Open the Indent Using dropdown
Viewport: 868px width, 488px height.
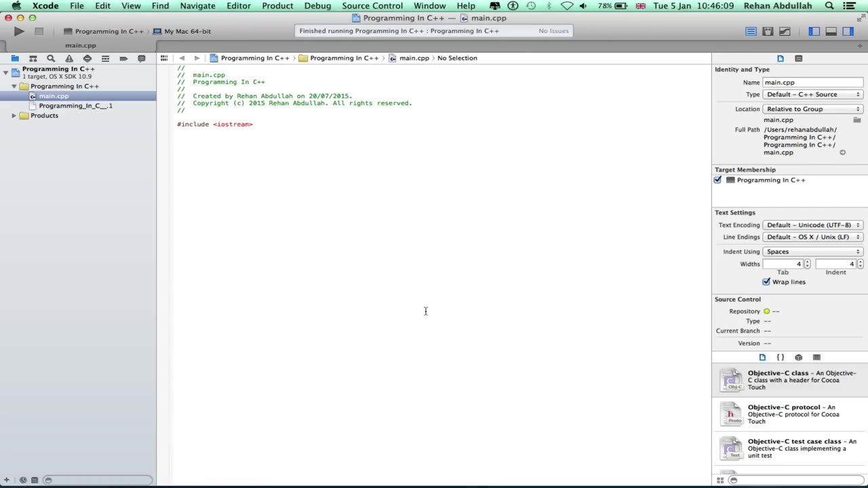(812, 251)
